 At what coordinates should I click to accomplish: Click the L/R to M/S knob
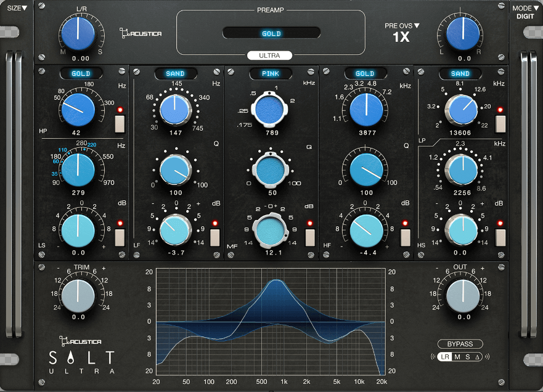point(78,33)
